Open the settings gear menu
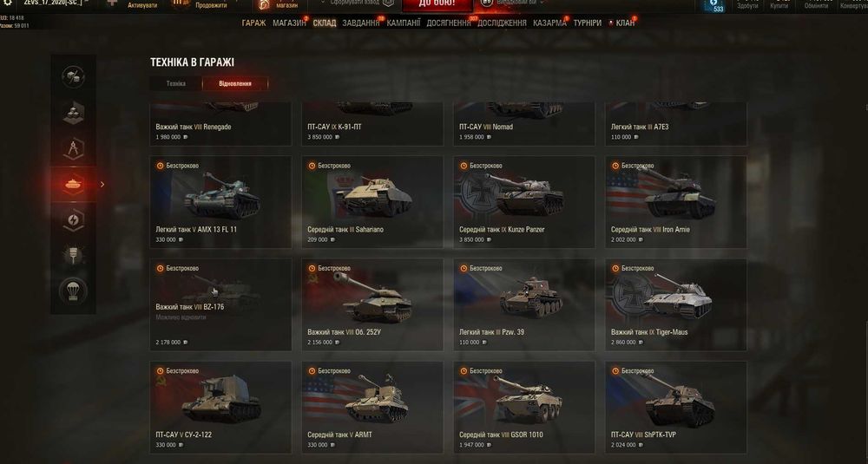 pyautogui.click(x=7, y=3)
